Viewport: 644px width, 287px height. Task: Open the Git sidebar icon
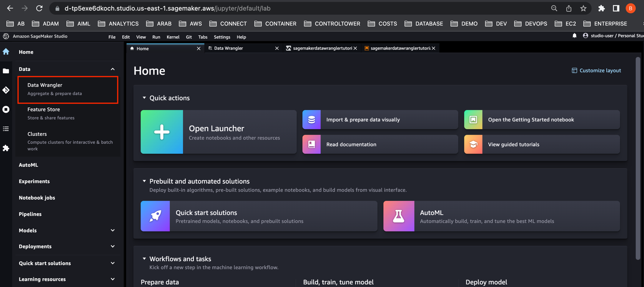(x=6, y=90)
